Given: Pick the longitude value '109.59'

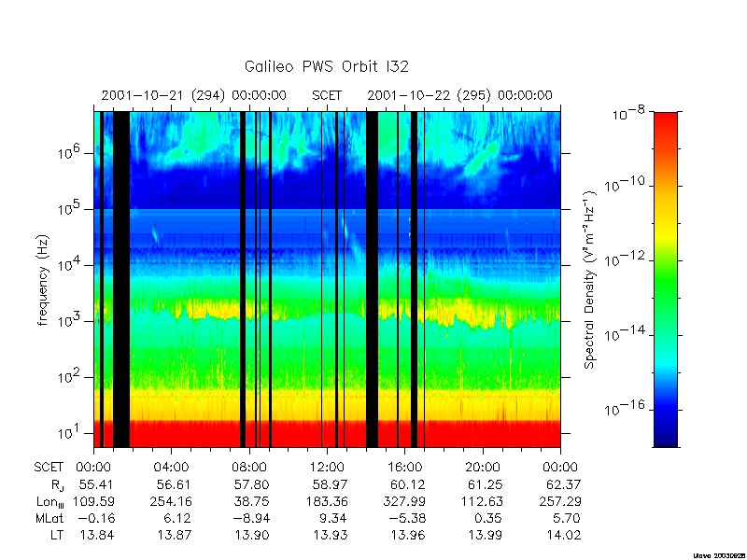Looking at the screenshot, I should tap(93, 501).
